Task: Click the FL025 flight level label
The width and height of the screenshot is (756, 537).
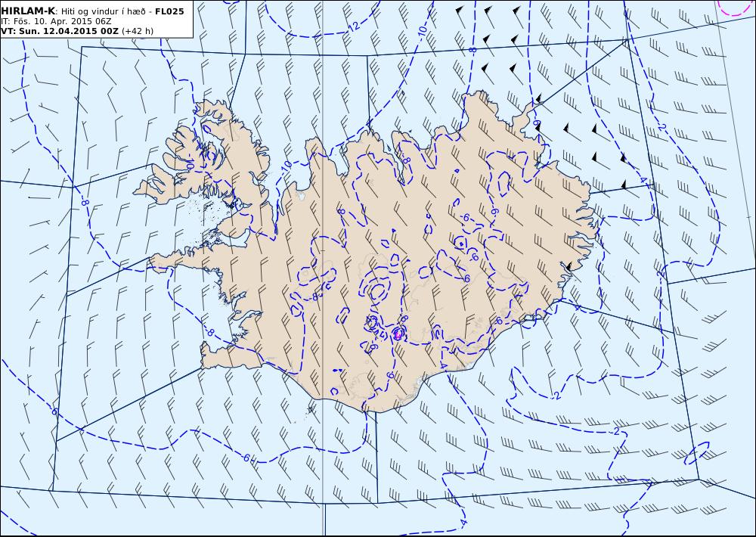Action: [x=169, y=11]
